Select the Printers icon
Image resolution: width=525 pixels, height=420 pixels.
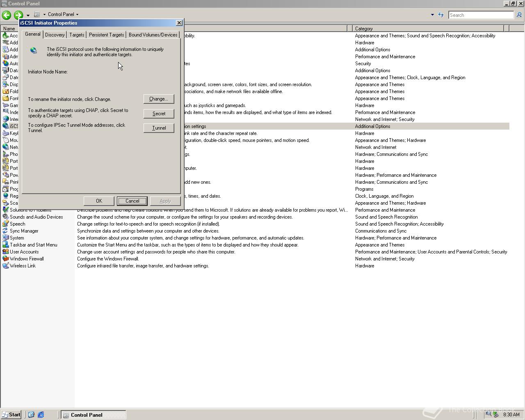pyautogui.click(x=5, y=182)
